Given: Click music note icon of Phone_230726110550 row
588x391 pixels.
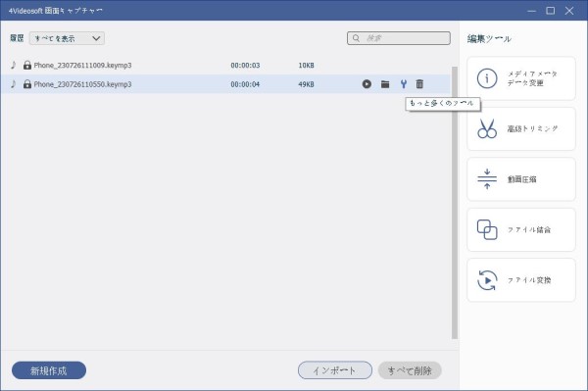Looking at the screenshot, I should click(14, 84).
